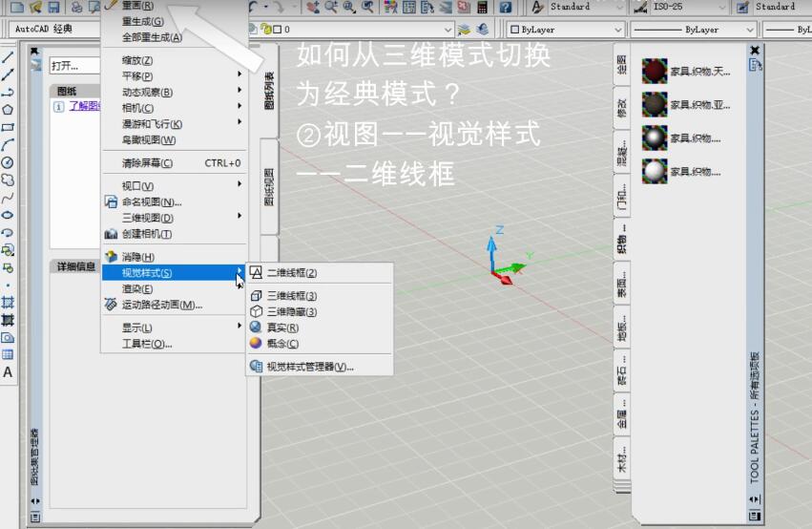Screen dimensions: 812x529
Task: Close the Tool Palettes panel
Action: click(756, 50)
